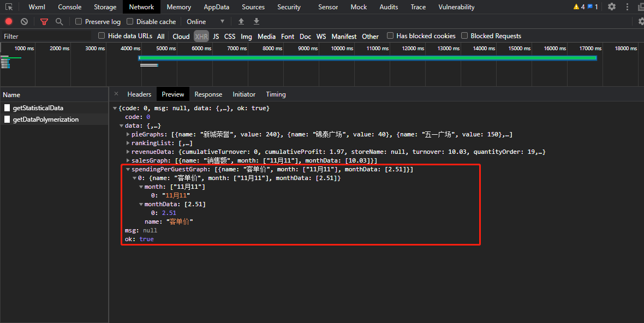Expand the salesGraph array

(x=128, y=160)
